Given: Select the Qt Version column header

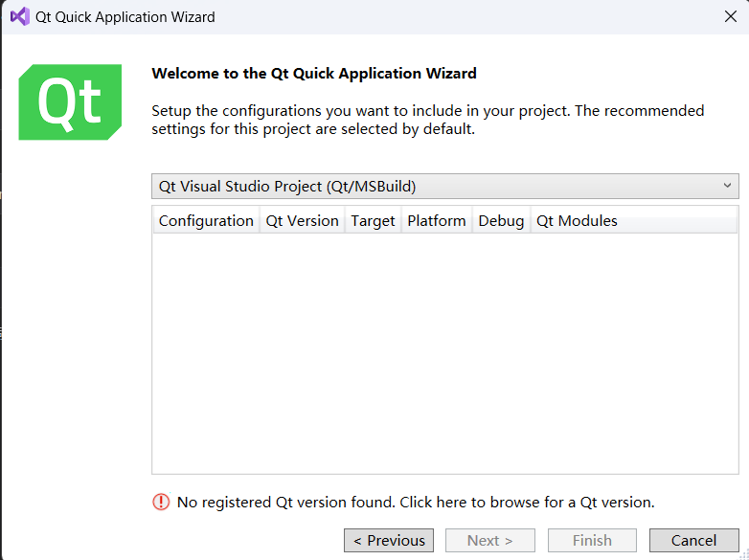Looking at the screenshot, I should [302, 221].
